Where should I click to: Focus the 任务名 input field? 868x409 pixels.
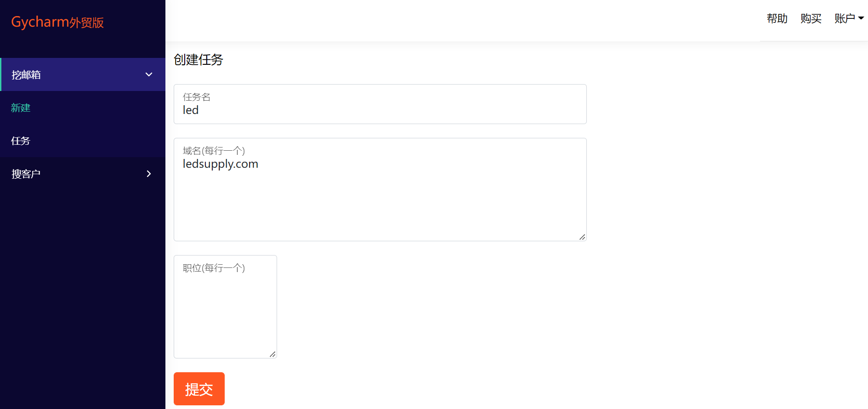coord(380,104)
